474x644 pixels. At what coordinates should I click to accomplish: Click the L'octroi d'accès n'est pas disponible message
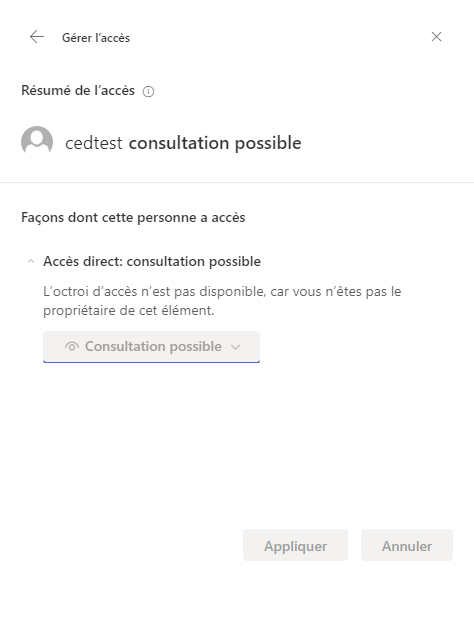pyautogui.click(x=222, y=301)
